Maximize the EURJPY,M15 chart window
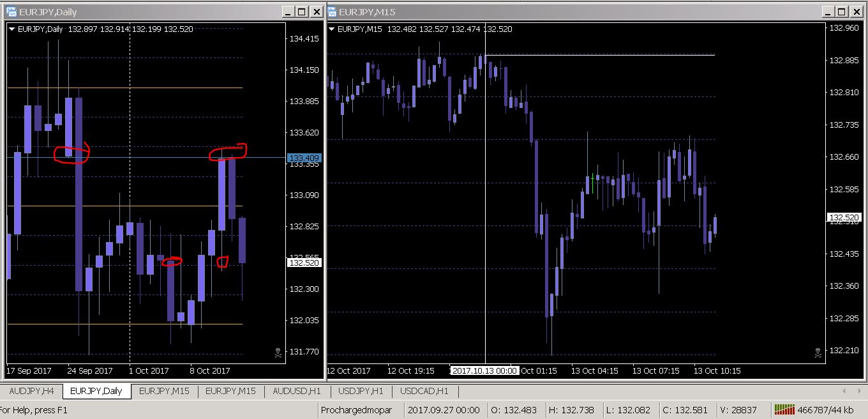Screen dimensions: 868x419 (x=842, y=11)
